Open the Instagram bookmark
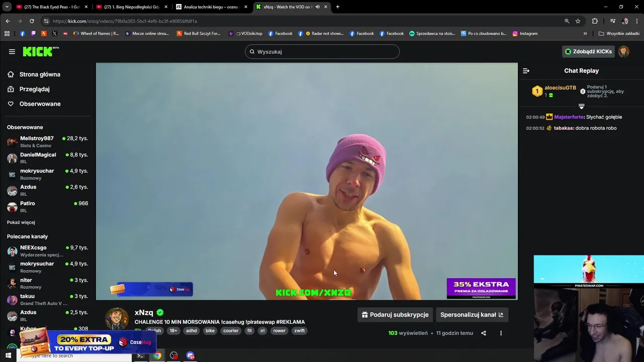Viewport: 644px width, 362px height. tap(525, 34)
